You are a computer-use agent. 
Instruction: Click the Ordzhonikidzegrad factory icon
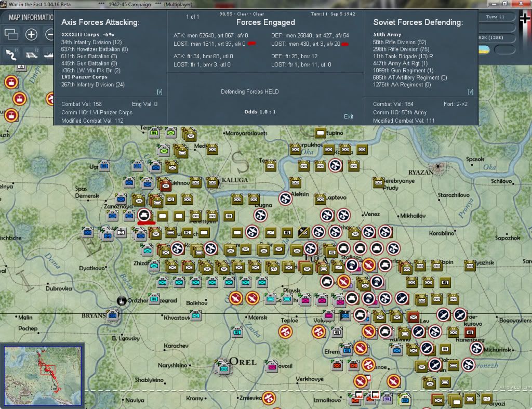point(122,300)
